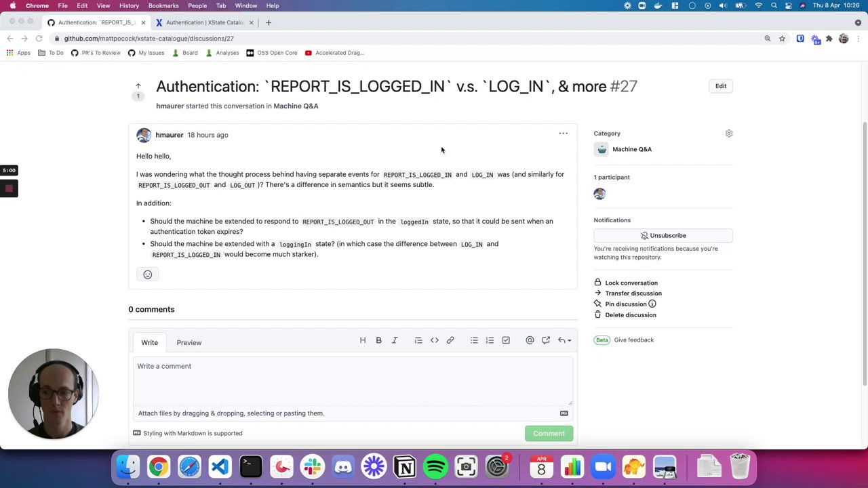This screenshot has height=488, width=868.
Task: Open Notion from the dock
Action: pyautogui.click(x=405, y=467)
